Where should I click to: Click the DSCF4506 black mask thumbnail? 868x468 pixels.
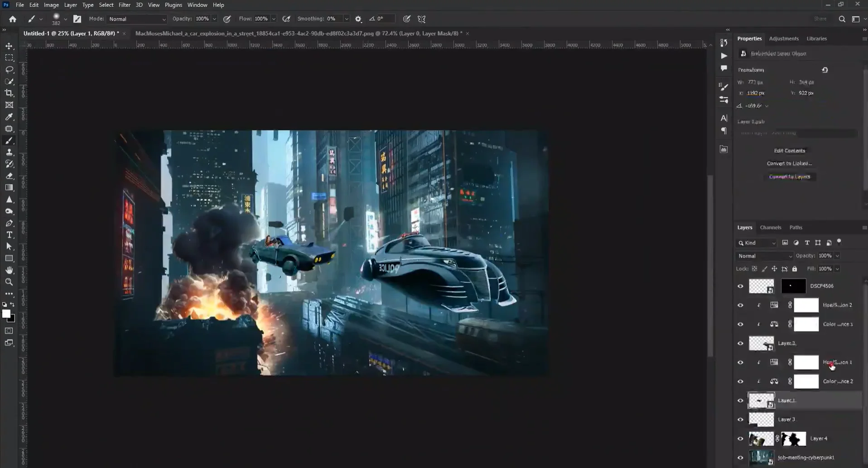[793, 286]
